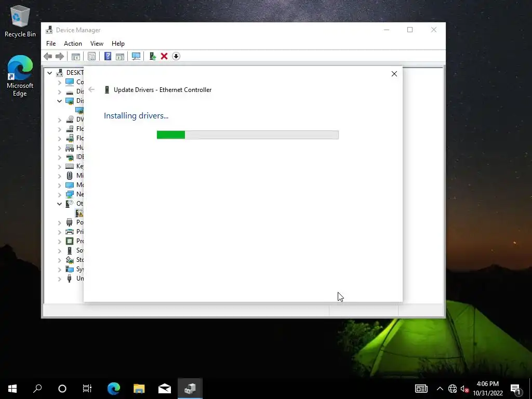
Task: Collapse the 'Ot' Other devices node
Action: [59, 204]
